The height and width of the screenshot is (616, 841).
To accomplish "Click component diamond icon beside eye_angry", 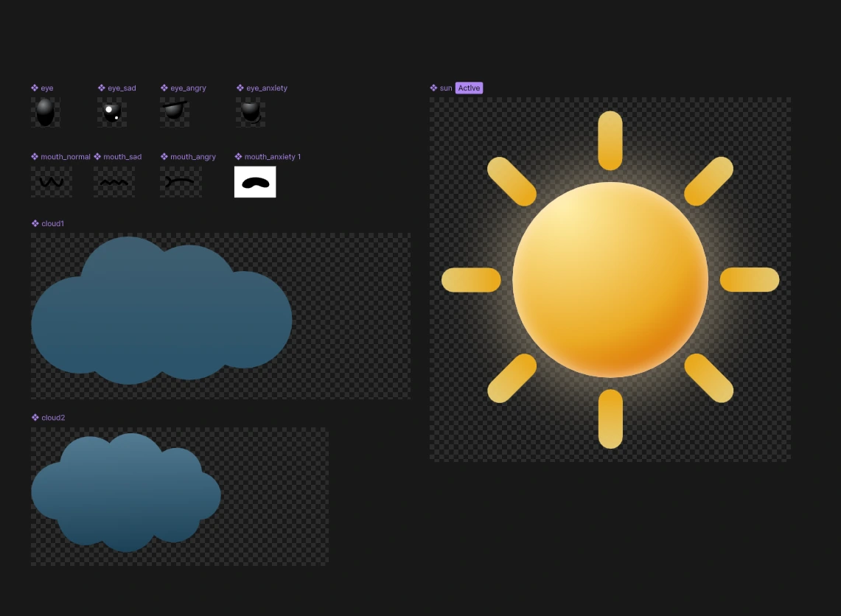I will pos(164,88).
